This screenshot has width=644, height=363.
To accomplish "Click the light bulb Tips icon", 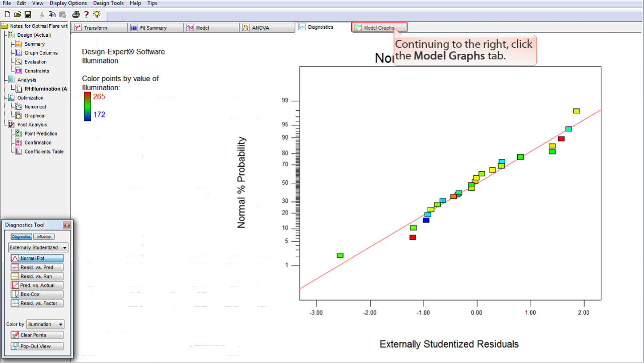I will [x=97, y=14].
